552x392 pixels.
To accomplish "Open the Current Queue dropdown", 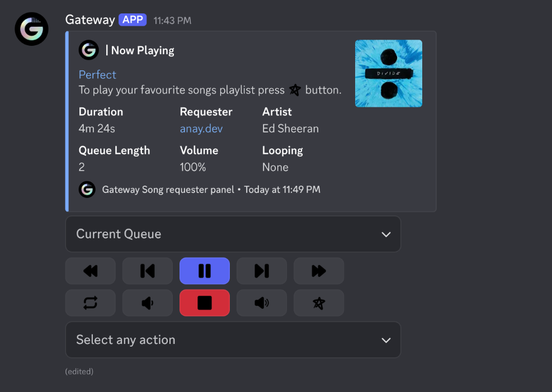I will pyautogui.click(x=233, y=234).
